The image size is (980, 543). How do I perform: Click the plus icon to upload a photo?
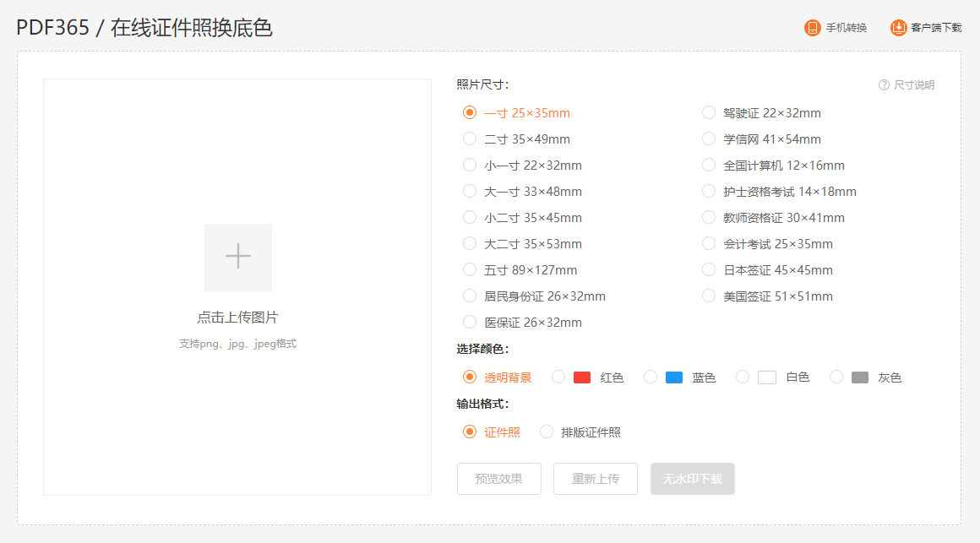(x=237, y=255)
